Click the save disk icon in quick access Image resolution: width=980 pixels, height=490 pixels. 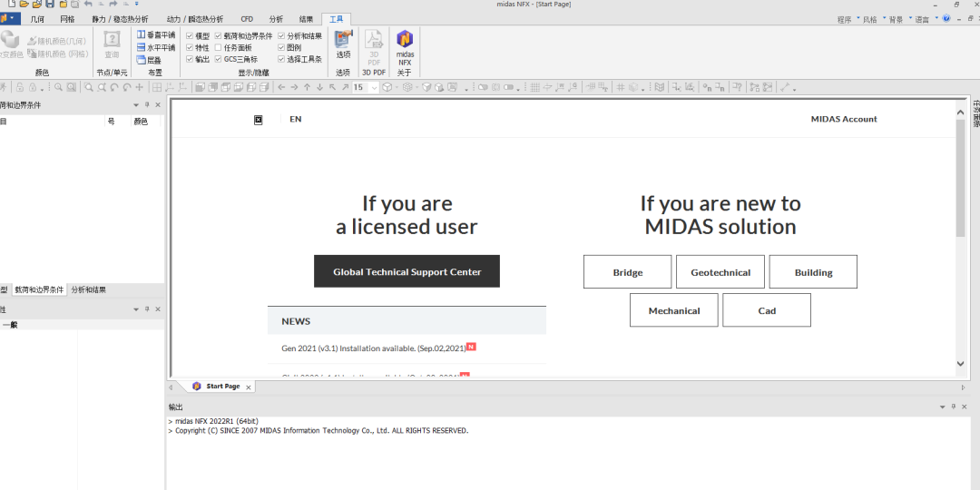pos(50,4)
